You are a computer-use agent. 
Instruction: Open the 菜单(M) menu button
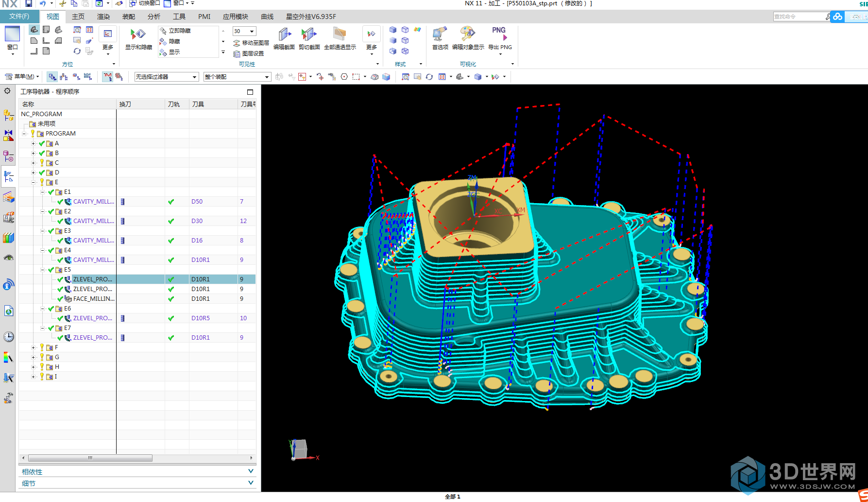click(22, 77)
